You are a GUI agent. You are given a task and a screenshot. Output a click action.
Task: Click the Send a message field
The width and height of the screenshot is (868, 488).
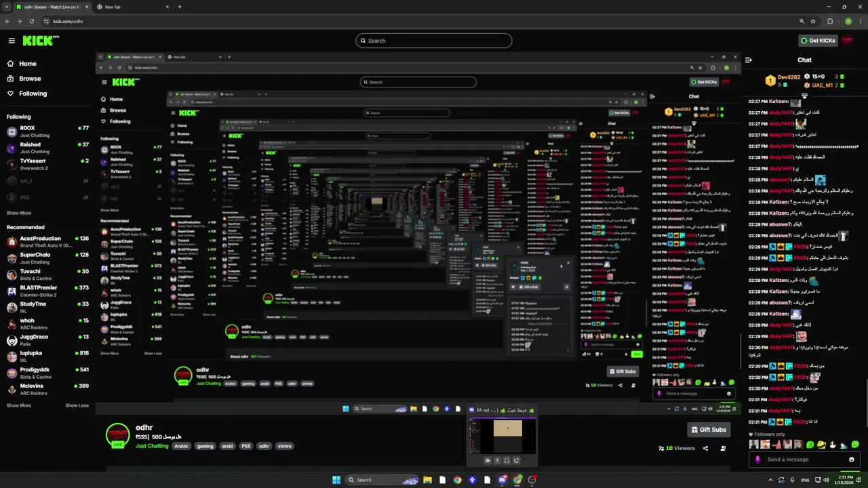pyautogui.click(x=806, y=460)
